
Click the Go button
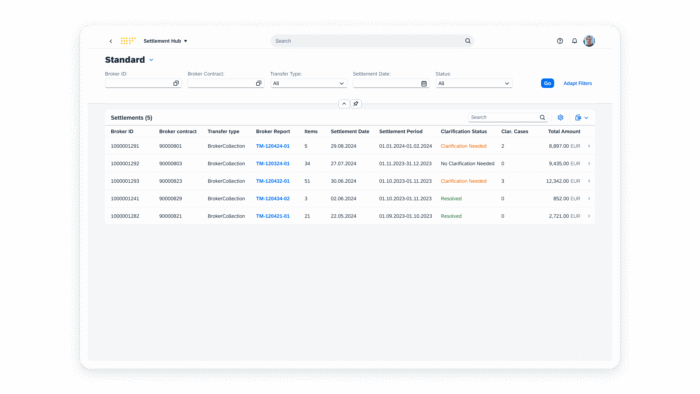coord(547,83)
